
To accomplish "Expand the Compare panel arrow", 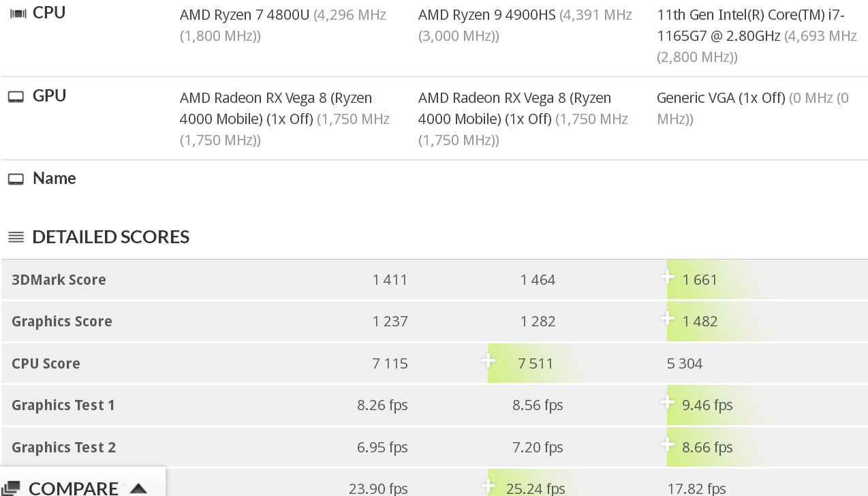I will tap(138, 488).
